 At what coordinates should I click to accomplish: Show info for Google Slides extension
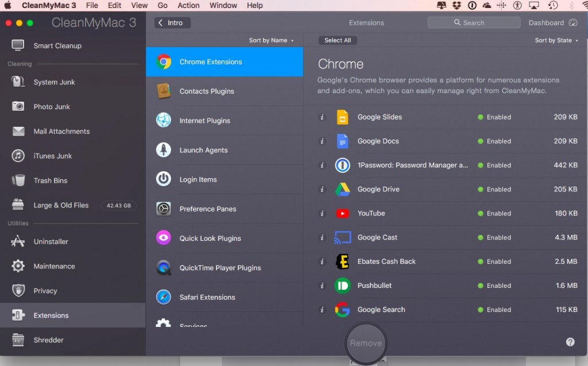click(322, 117)
